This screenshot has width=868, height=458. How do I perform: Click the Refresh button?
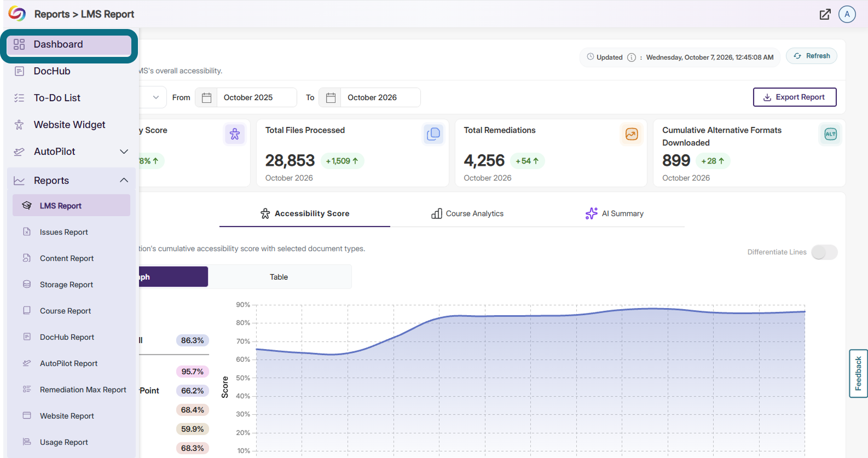pos(812,56)
